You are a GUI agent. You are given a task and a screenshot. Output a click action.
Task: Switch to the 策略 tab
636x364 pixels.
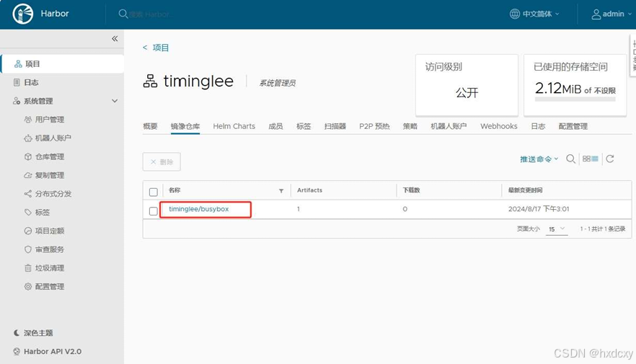pyautogui.click(x=410, y=126)
